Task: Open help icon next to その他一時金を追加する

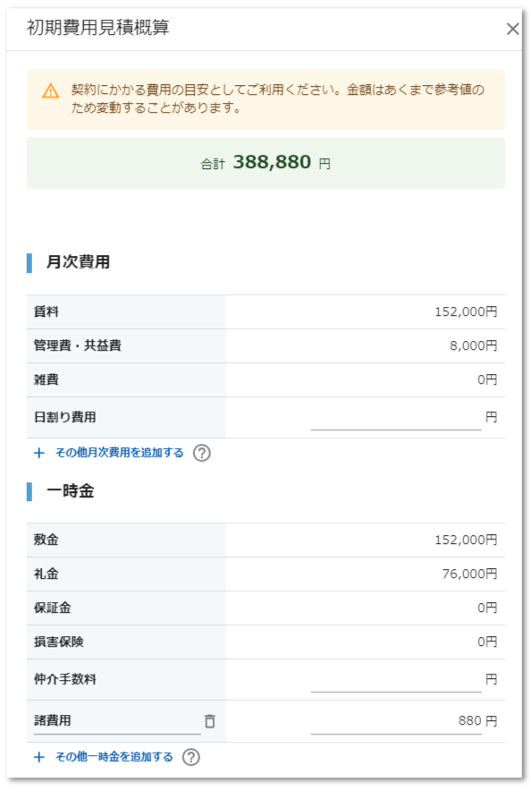Action: (x=190, y=757)
